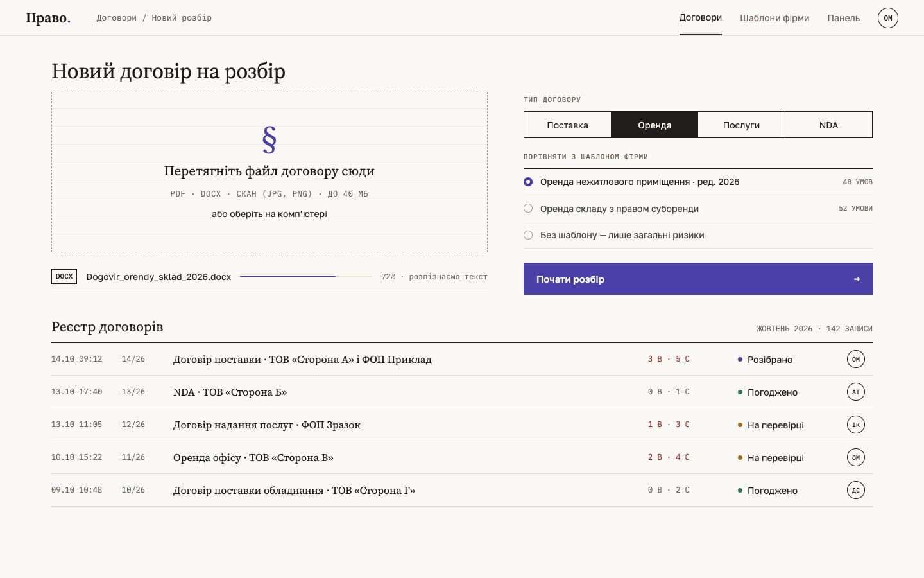This screenshot has height=578, width=924.
Task: Click 48 УМОВ count label
Action: (857, 182)
